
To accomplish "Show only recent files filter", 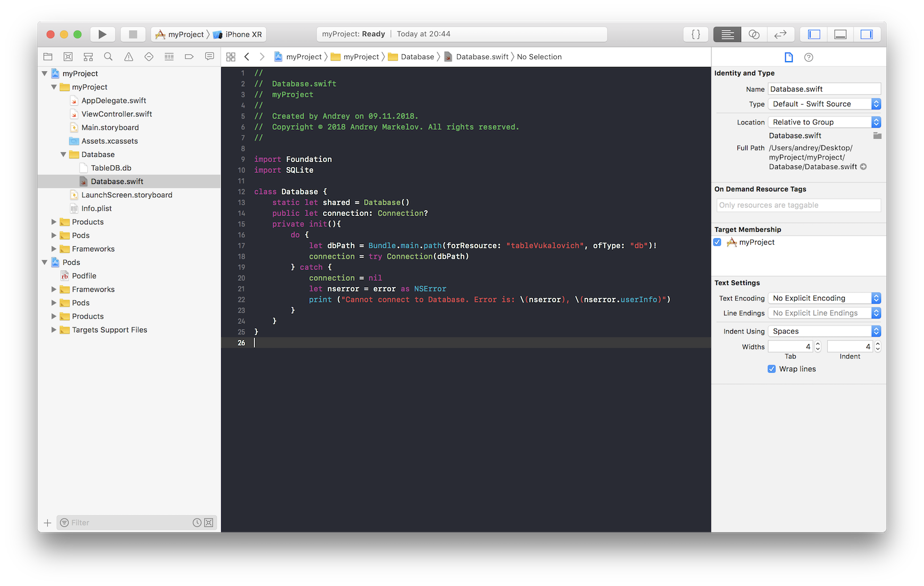I will [x=197, y=523].
